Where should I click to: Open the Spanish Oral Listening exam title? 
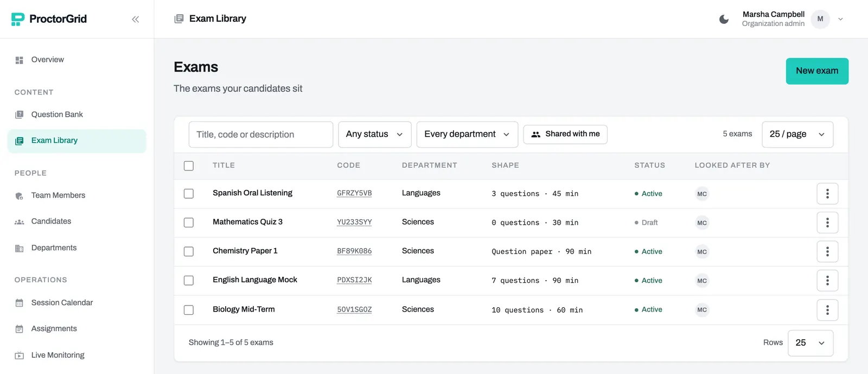(x=252, y=193)
